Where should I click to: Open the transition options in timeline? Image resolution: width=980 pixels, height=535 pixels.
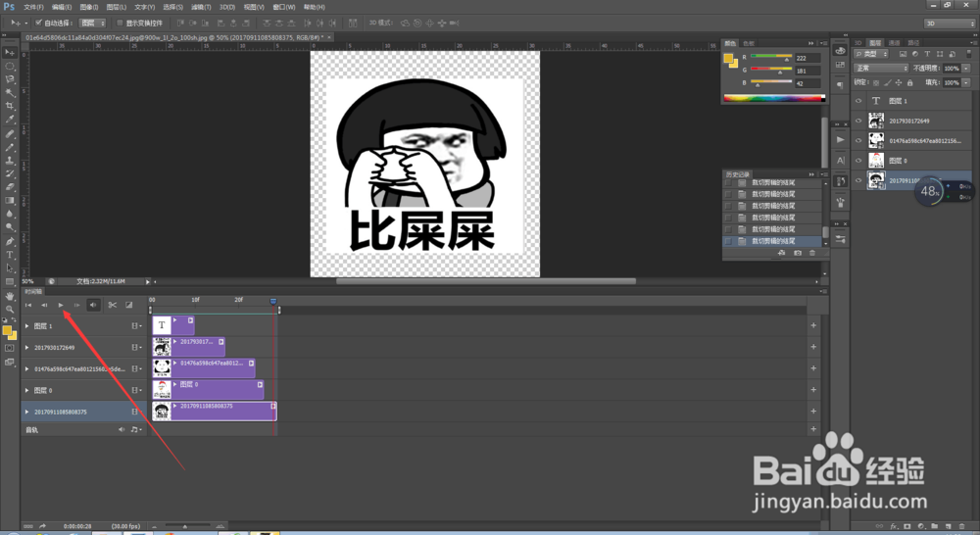128,305
